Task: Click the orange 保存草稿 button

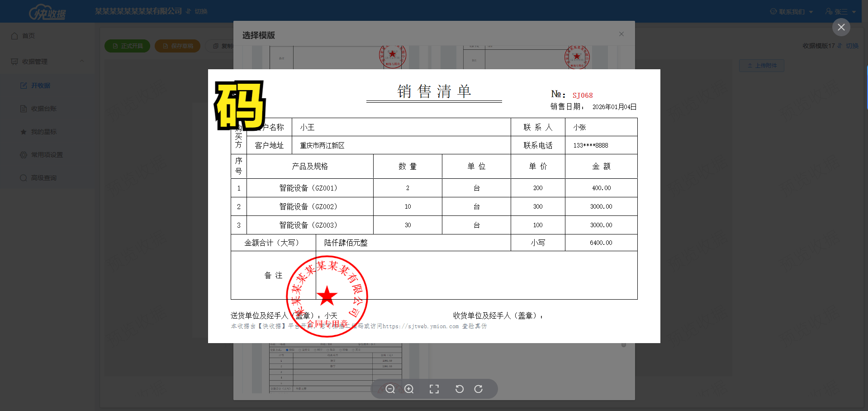Action: tap(177, 46)
